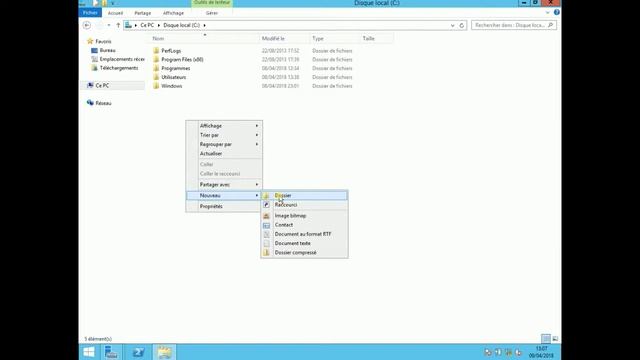Open Partager avec context submenu
Image resolution: width=640 pixels, height=360 pixels.
click(224, 185)
